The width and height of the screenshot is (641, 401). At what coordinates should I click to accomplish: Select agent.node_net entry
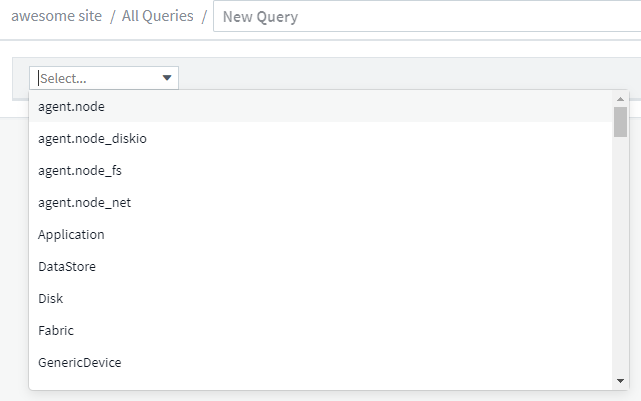(84, 202)
